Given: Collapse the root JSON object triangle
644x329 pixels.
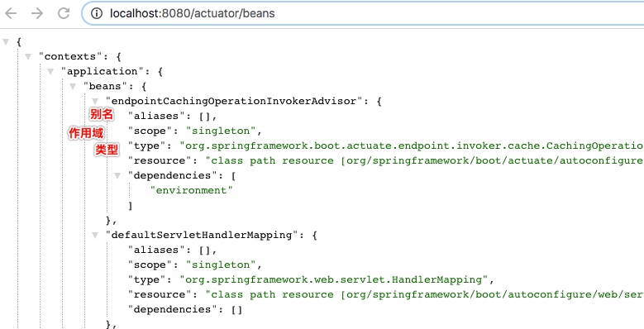Looking at the screenshot, I should (x=5, y=41).
